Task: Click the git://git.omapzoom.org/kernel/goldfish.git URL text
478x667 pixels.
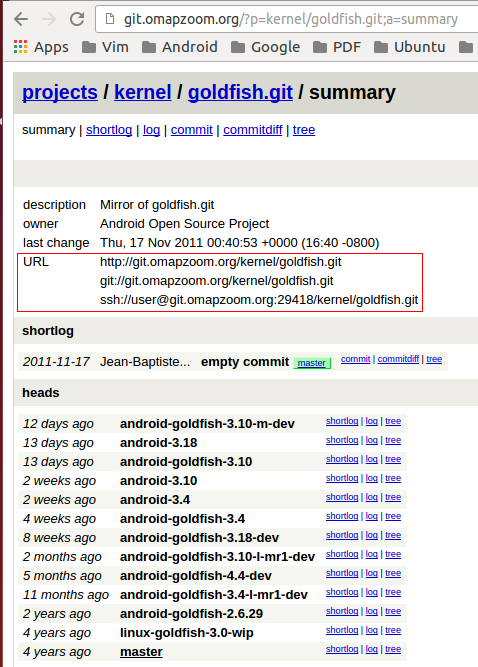Action: tap(217, 281)
